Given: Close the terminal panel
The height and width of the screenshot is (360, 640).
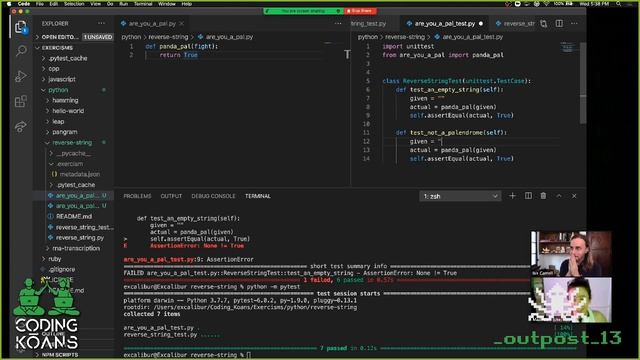Looking at the screenshot, I should [574, 196].
